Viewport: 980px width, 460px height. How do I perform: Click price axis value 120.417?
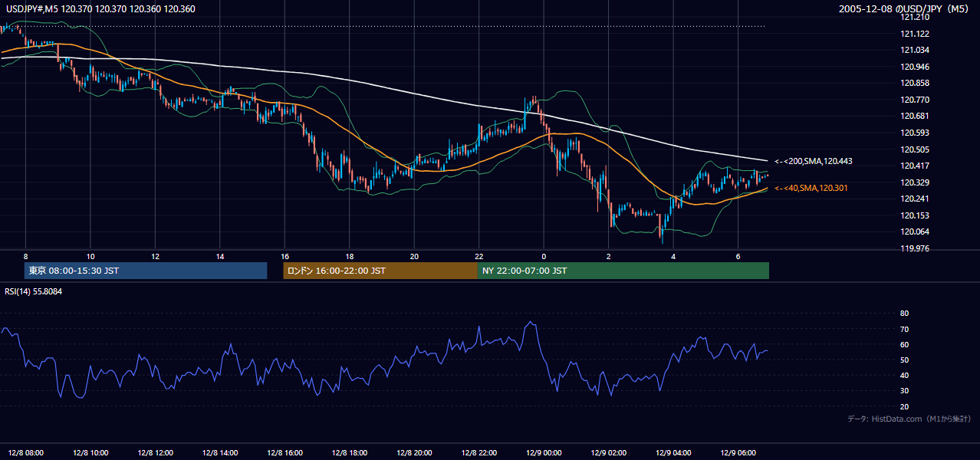tap(915, 166)
